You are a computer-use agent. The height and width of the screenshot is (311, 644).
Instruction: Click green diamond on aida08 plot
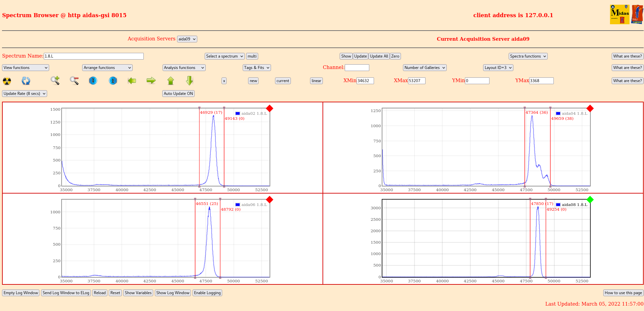590,200
